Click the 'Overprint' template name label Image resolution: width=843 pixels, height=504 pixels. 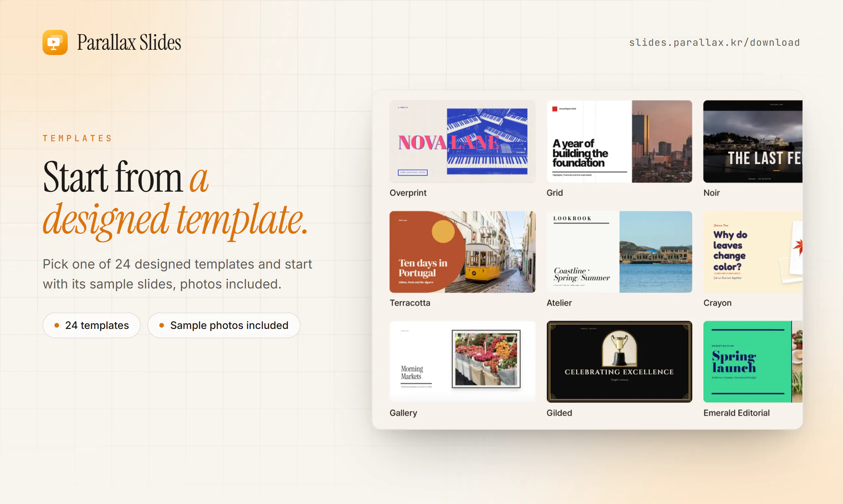click(x=408, y=193)
